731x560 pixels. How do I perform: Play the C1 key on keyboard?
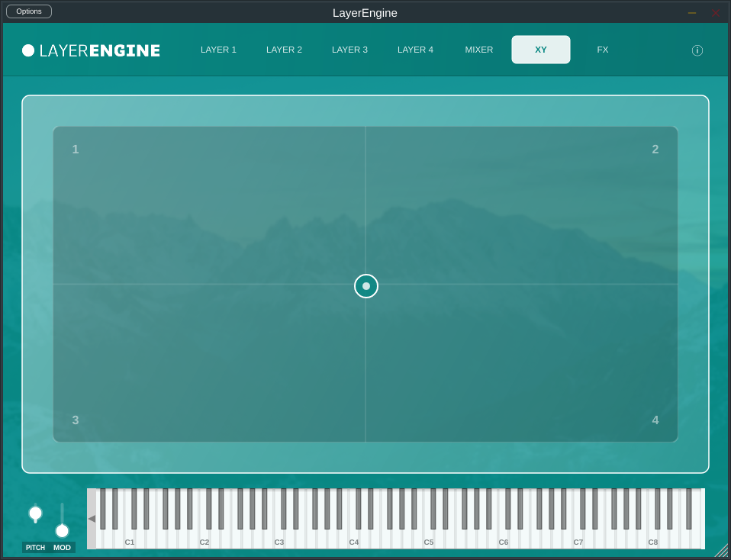(130, 540)
